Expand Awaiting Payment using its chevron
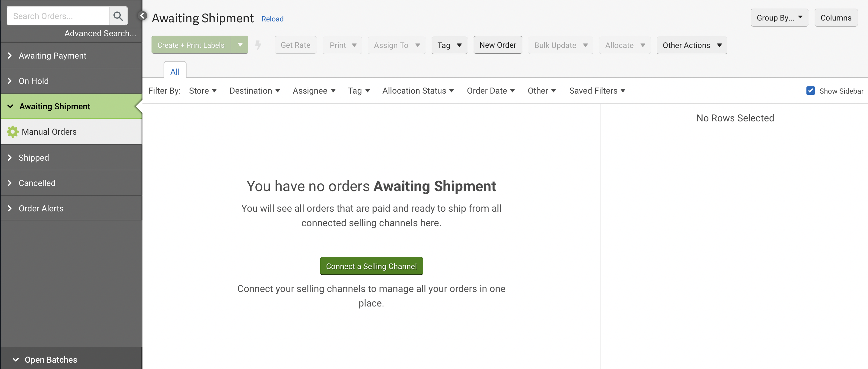The height and width of the screenshot is (369, 868). point(10,56)
